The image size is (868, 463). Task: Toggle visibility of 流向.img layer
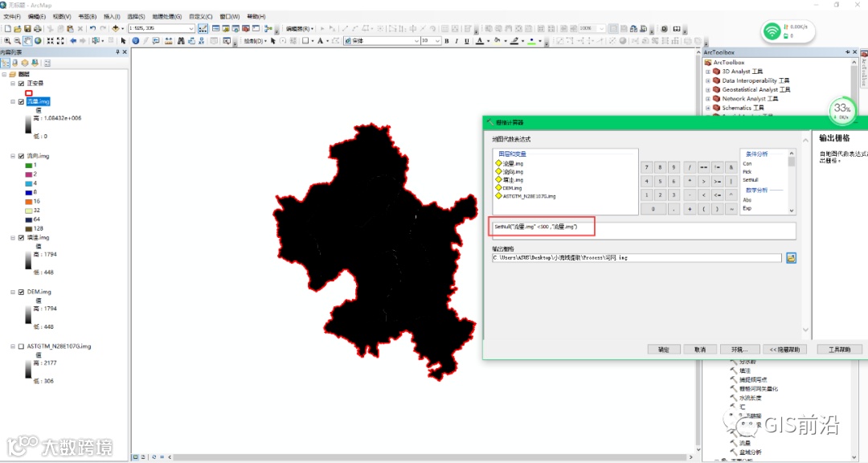(22, 156)
